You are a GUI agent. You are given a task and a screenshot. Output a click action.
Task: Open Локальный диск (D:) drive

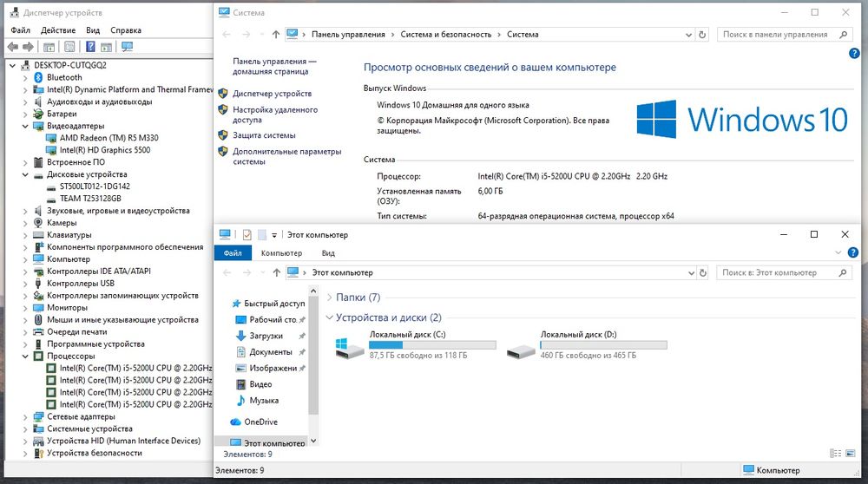586,345
